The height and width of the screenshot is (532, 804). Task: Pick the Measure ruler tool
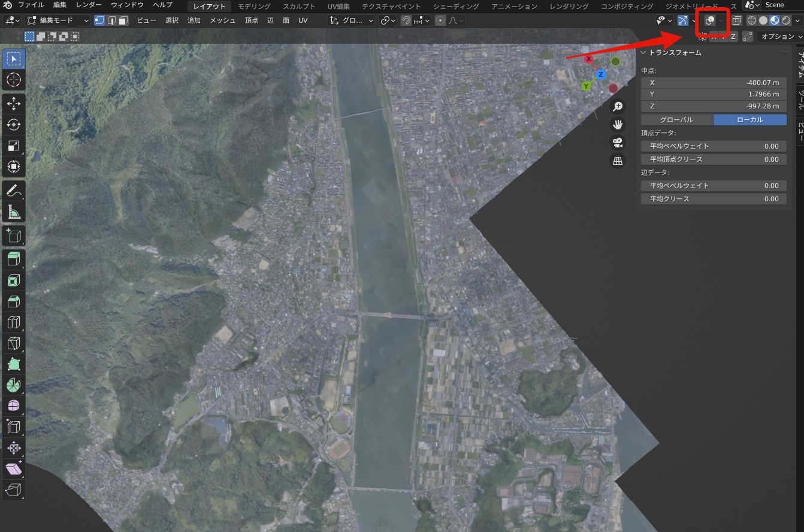[x=14, y=212]
